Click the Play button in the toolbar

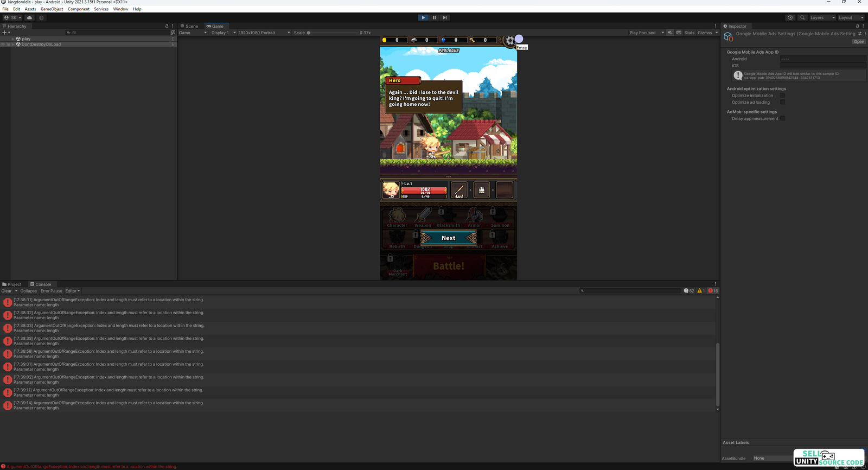tap(423, 17)
